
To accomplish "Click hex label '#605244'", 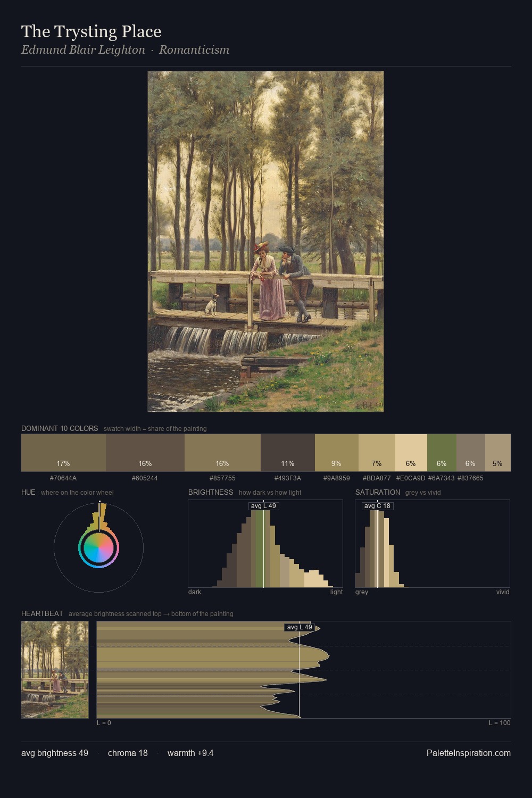I will 145,478.
